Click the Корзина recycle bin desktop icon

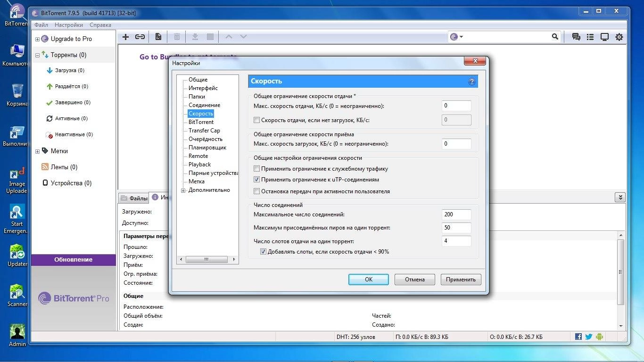coord(17,95)
